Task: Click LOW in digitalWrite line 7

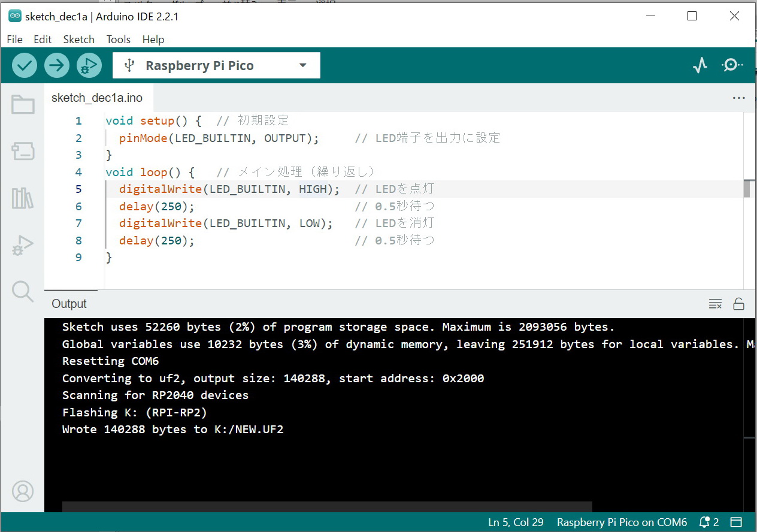Action: [310, 223]
